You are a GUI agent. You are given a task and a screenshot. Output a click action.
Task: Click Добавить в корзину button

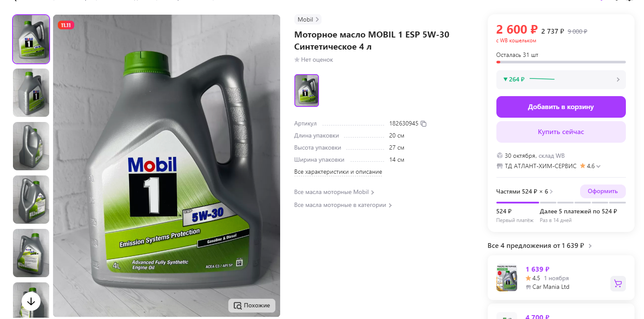[x=561, y=107]
